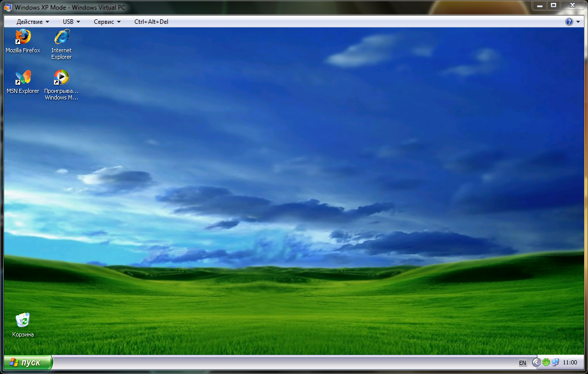
Task: Open the Действие dropdown menu
Action: coord(32,22)
